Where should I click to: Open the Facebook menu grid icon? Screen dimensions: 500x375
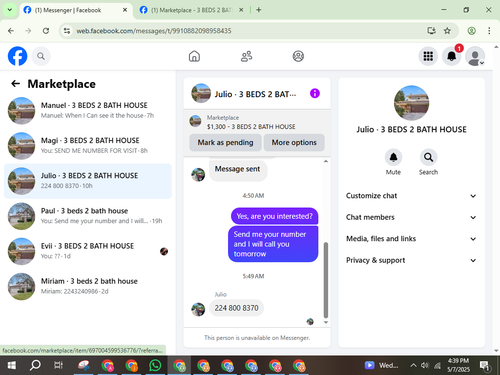428,56
